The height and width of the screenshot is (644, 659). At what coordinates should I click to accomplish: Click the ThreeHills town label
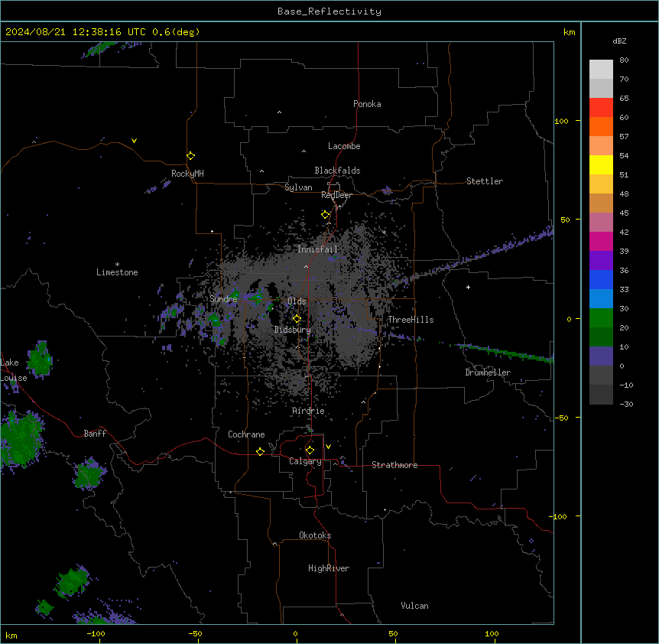pos(411,320)
